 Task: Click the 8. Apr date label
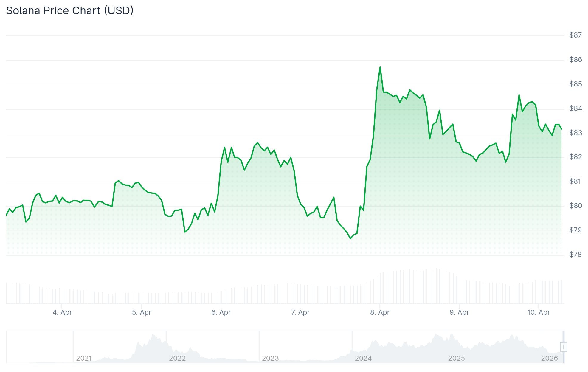pyautogui.click(x=380, y=312)
